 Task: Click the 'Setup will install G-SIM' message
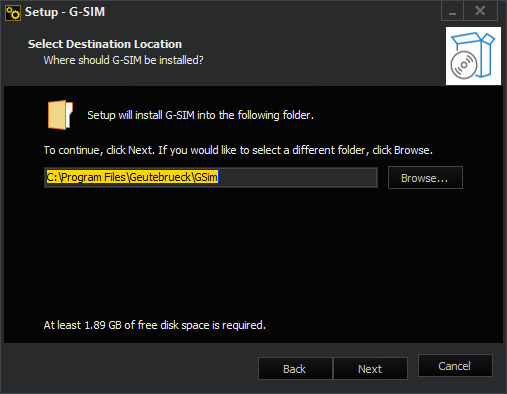[200, 115]
